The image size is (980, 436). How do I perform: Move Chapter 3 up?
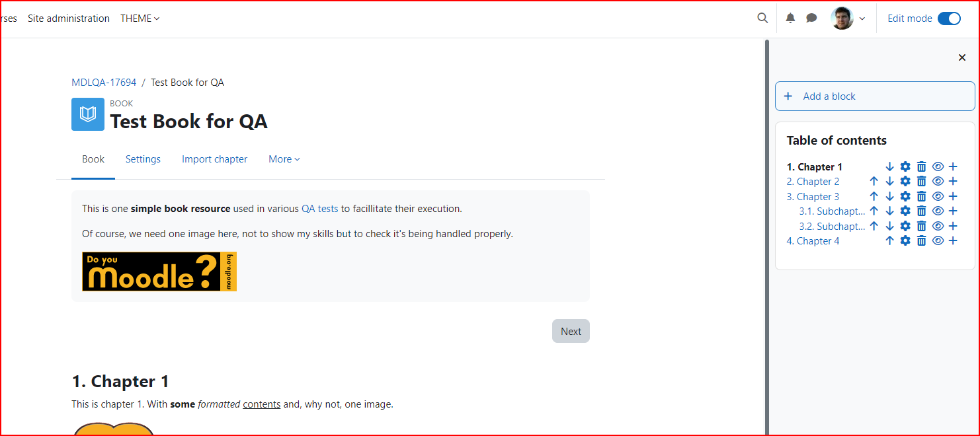click(x=874, y=197)
